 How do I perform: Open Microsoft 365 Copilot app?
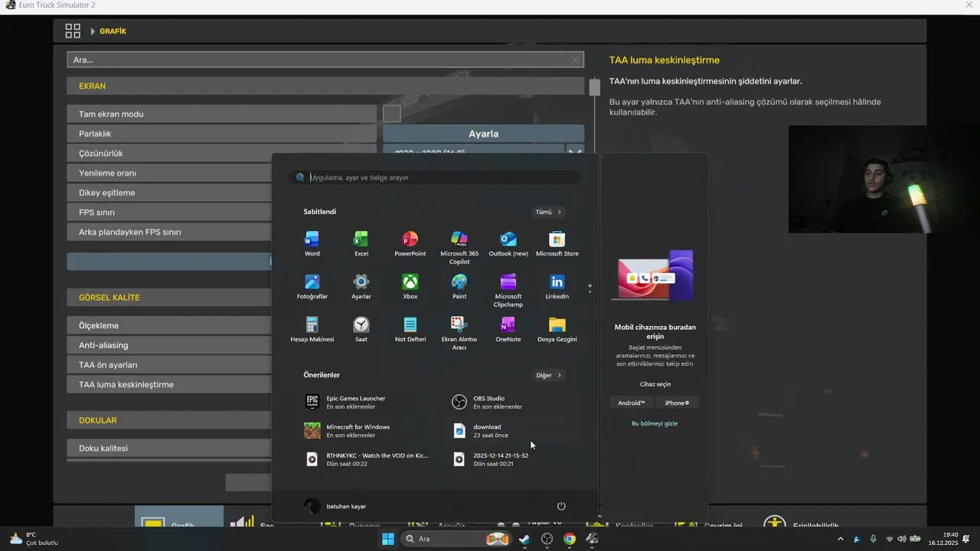(x=459, y=247)
